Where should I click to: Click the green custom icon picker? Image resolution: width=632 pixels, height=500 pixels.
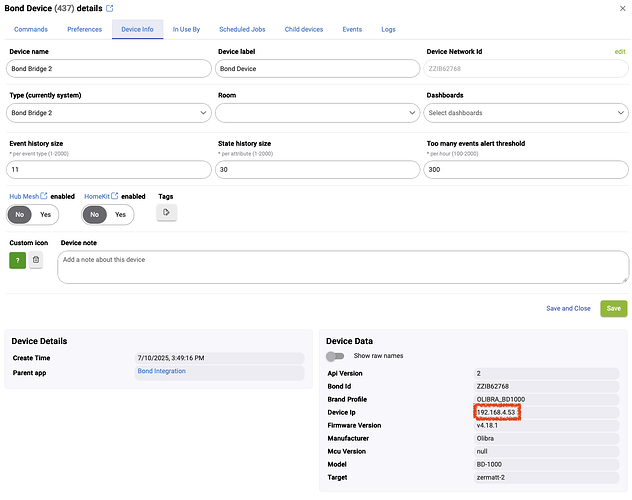click(18, 260)
